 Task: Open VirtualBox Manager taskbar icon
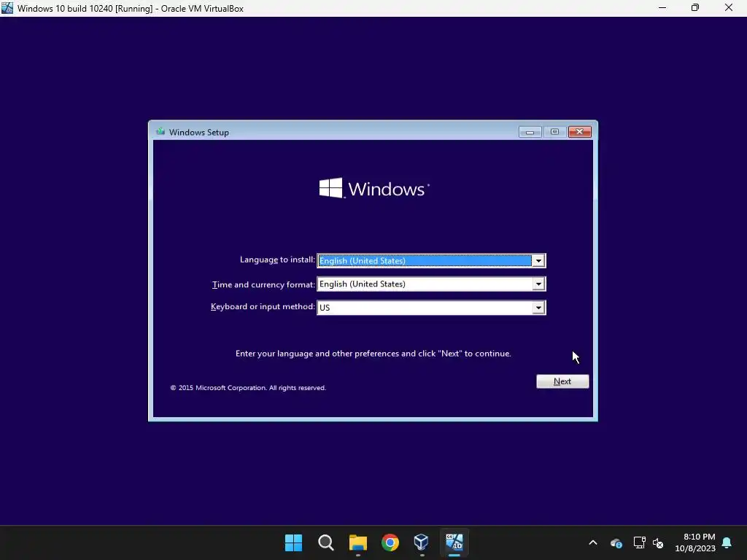422,542
